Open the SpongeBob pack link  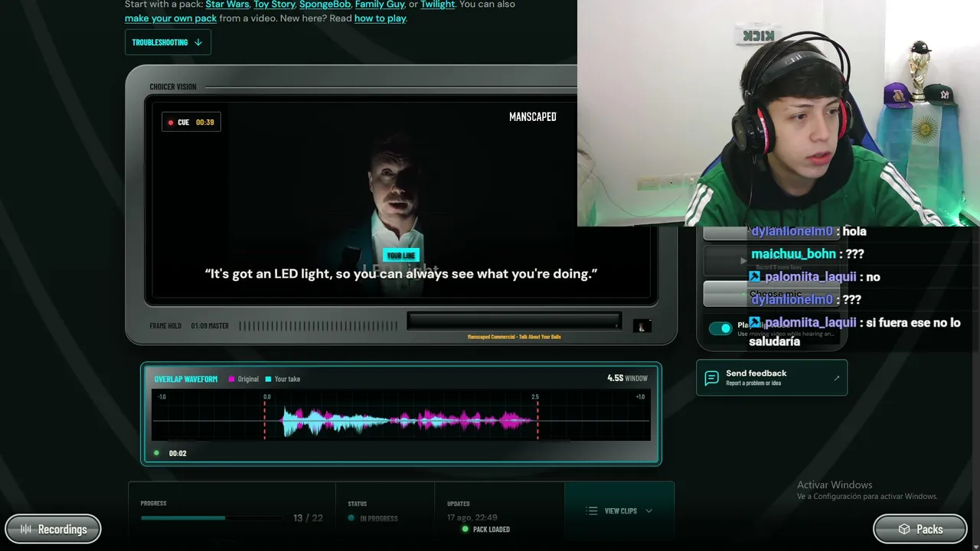coord(325,5)
